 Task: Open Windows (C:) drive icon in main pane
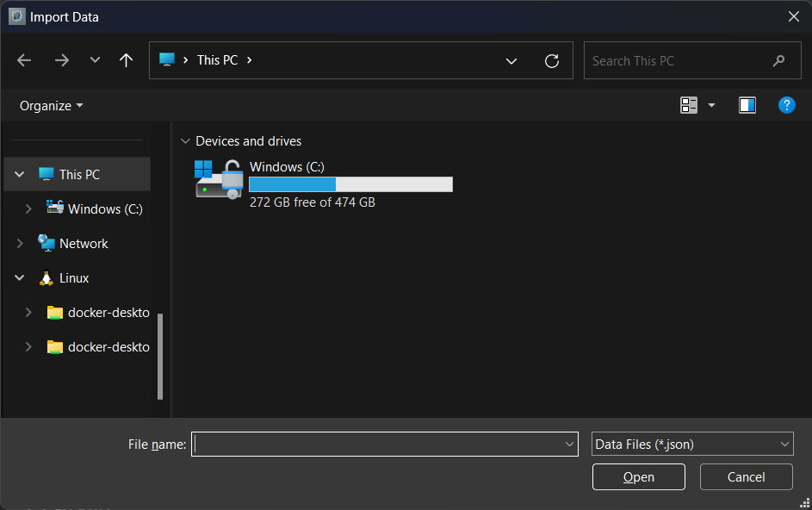pos(219,180)
